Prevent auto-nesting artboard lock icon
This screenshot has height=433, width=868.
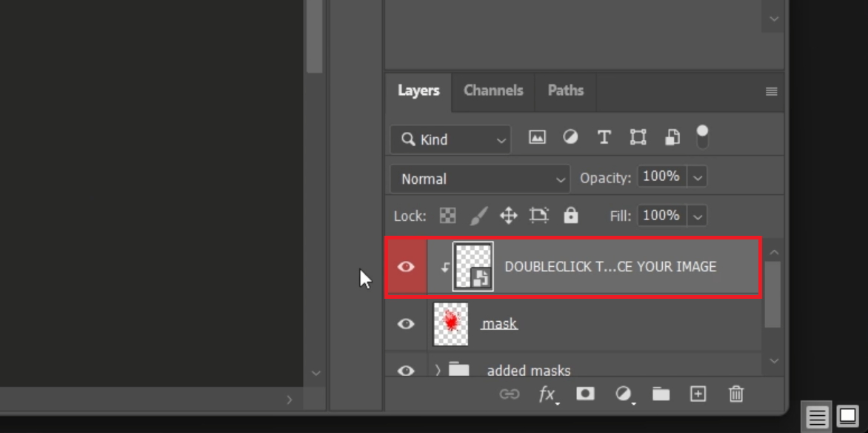pos(538,215)
